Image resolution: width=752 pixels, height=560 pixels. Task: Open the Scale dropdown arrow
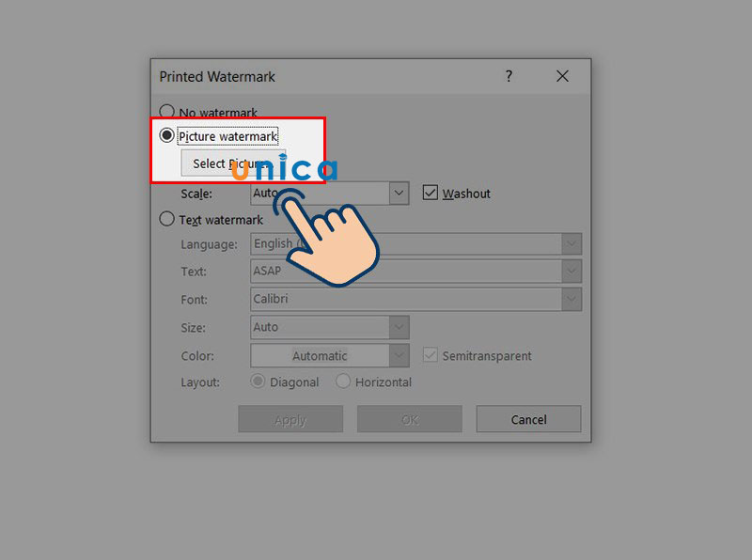tap(399, 194)
